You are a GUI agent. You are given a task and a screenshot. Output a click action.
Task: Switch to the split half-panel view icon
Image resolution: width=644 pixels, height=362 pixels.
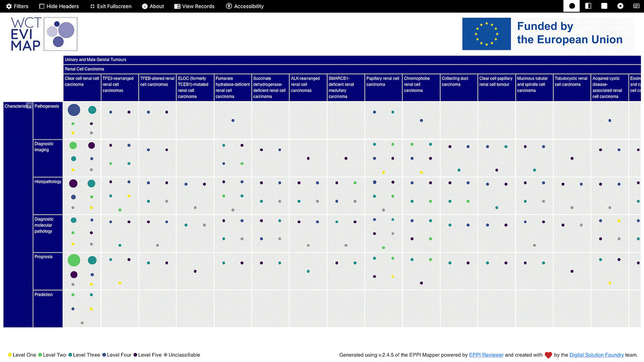(588, 6)
